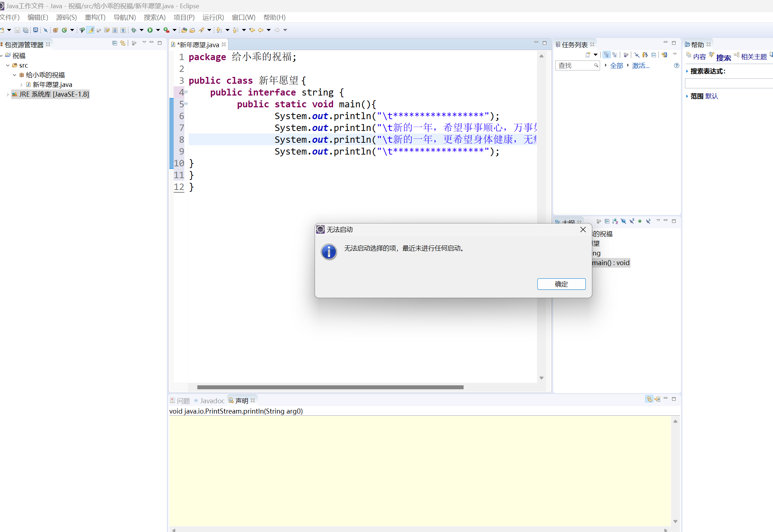773x532 pixels.
Task: Click the Open Task folder icon
Action: pos(192,30)
